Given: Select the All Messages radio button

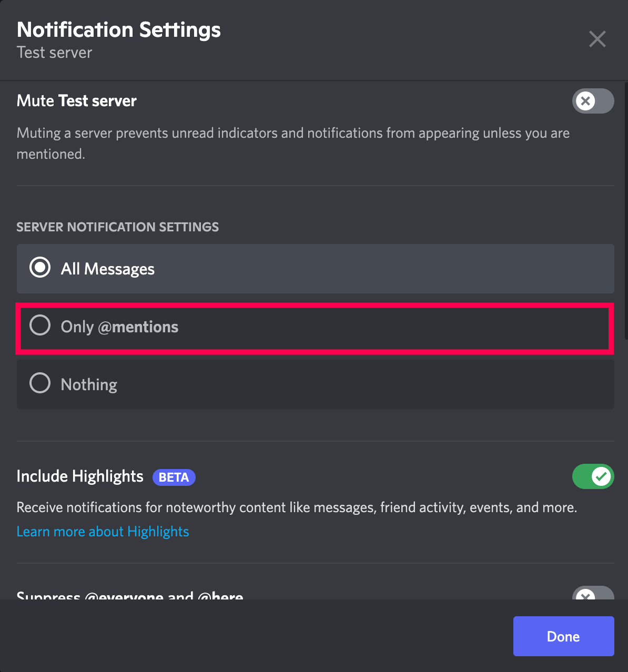Looking at the screenshot, I should (40, 268).
